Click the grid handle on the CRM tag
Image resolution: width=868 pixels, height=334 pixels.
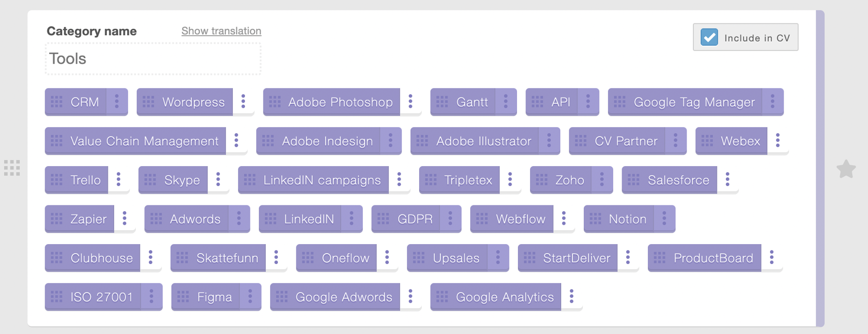(57, 102)
